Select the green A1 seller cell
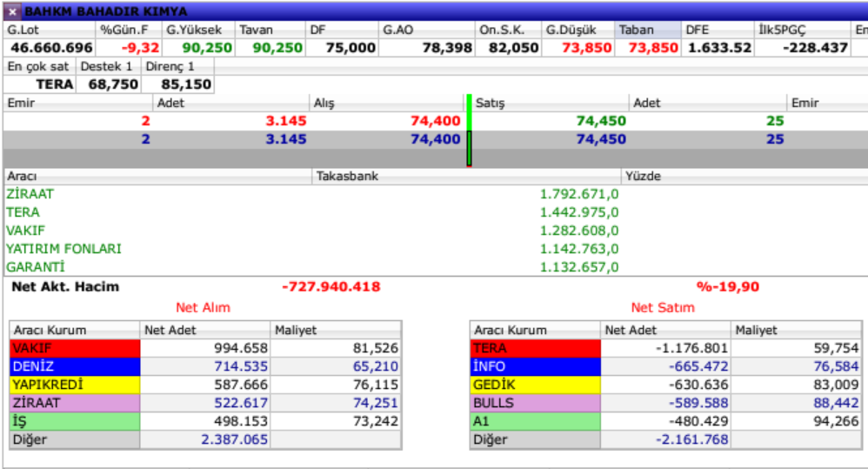 (x=535, y=421)
